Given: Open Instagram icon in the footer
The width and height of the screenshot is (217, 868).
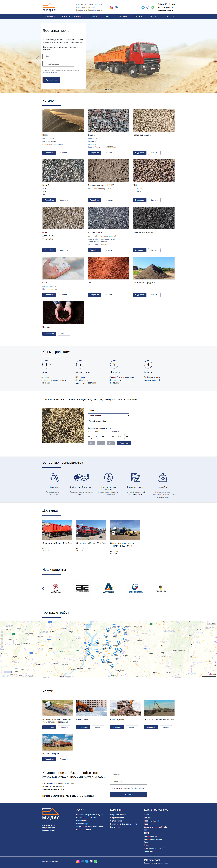Looking at the screenshot, I should pos(78,861).
